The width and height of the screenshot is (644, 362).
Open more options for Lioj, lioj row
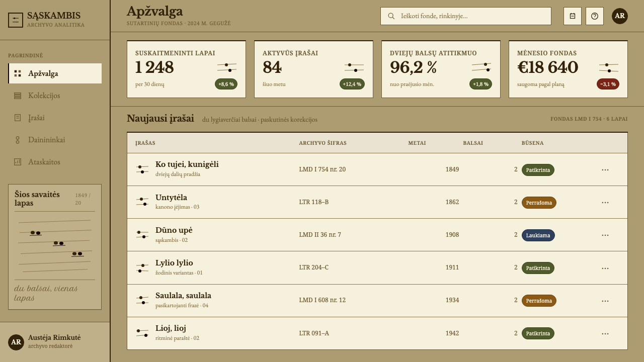point(605,334)
